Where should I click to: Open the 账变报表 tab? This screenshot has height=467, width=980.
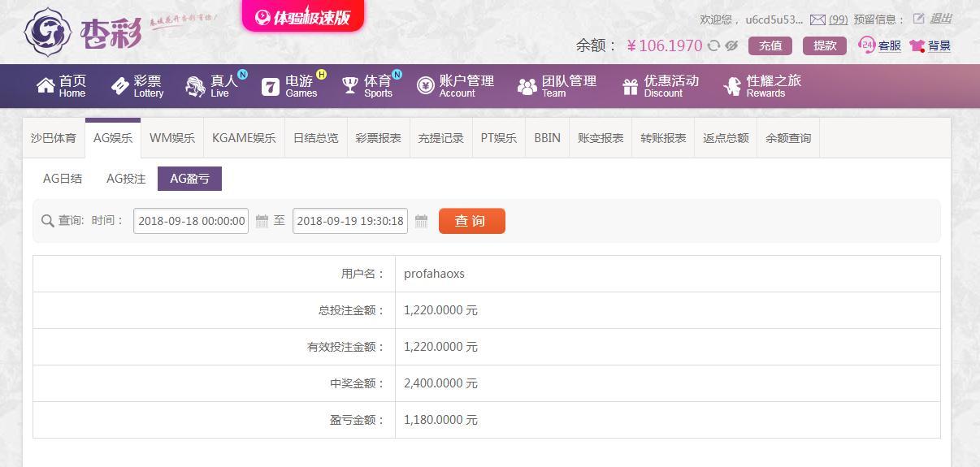(601, 138)
